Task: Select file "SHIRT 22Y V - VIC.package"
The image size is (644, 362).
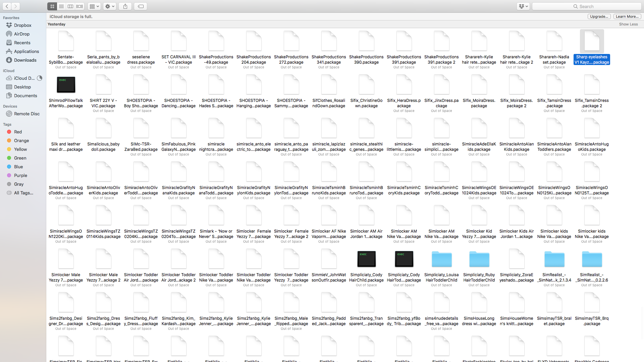Action: (x=104, y=84)
